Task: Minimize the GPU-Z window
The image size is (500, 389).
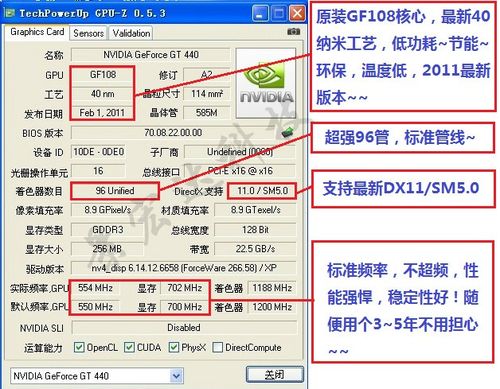Action: tap(260, 14)
